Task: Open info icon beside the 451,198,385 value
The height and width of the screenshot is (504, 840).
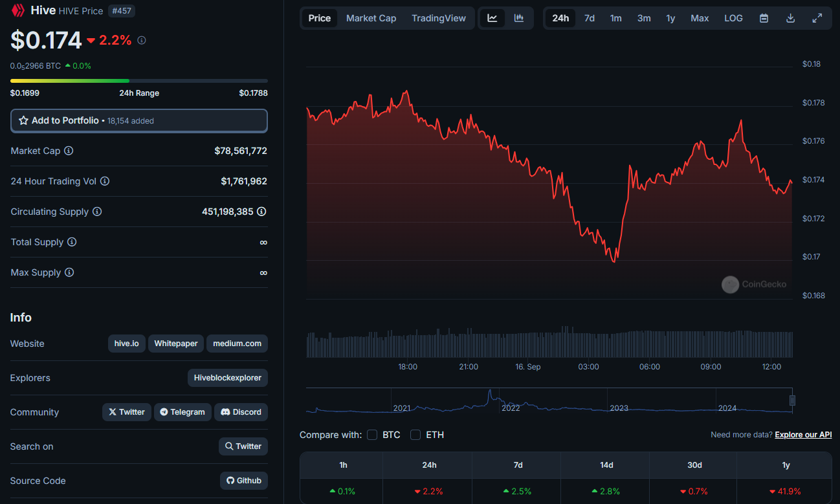Action: (x=261, y=212)
